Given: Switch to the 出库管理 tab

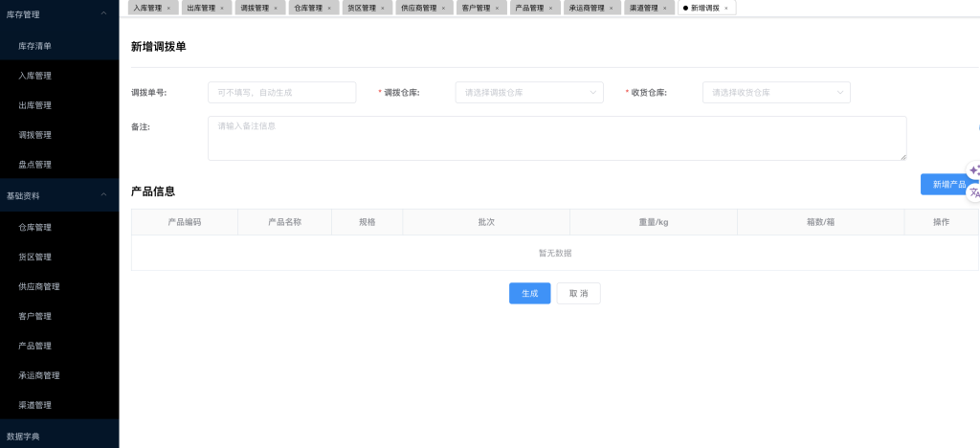Looking at the screenshot, I should point(201,8).
